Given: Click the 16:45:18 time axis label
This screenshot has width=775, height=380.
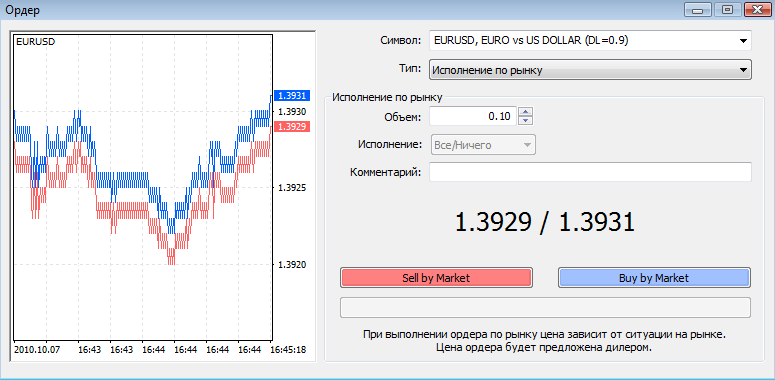Looking at the screenshot, I should 288,350.
